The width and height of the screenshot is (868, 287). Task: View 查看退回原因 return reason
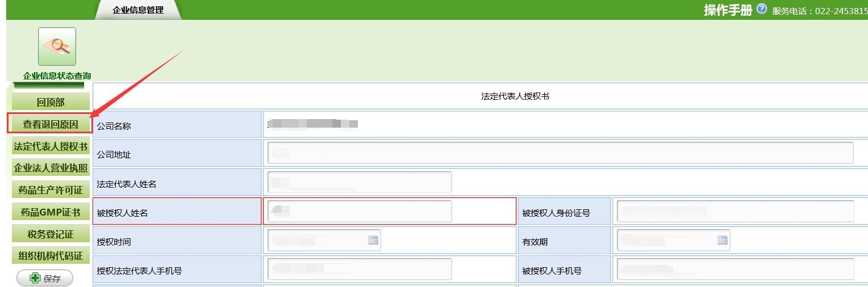coord(50,124)
